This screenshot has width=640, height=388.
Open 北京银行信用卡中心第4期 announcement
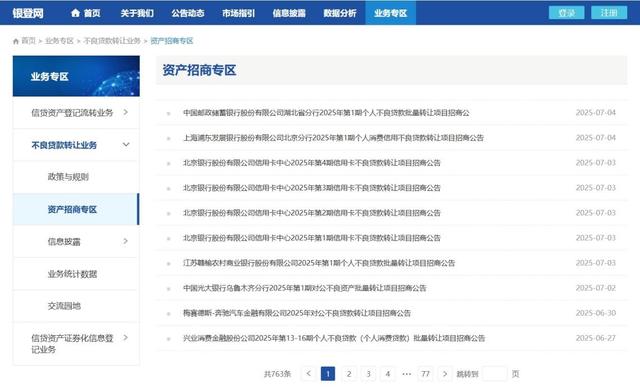312,163
